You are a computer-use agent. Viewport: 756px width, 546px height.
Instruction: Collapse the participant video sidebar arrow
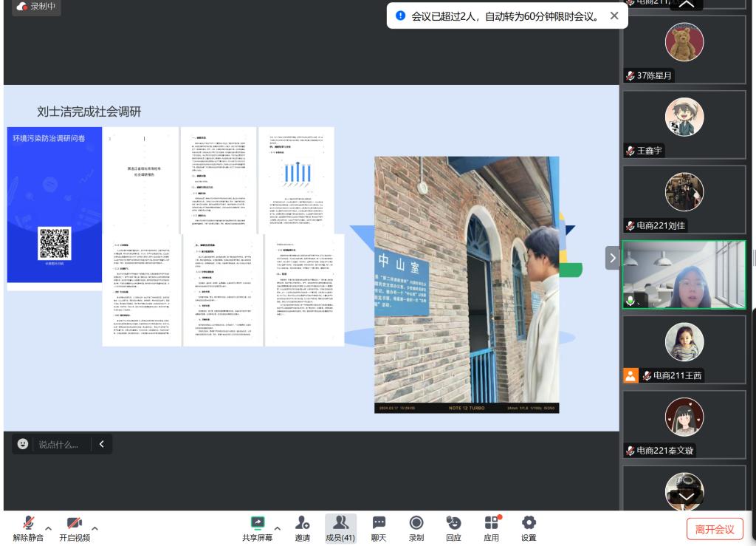tap(612, 258)
